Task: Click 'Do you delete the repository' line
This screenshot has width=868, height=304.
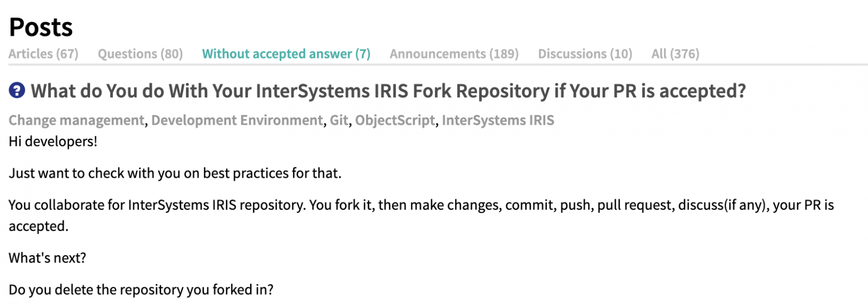Action: (x=141, y=290)
